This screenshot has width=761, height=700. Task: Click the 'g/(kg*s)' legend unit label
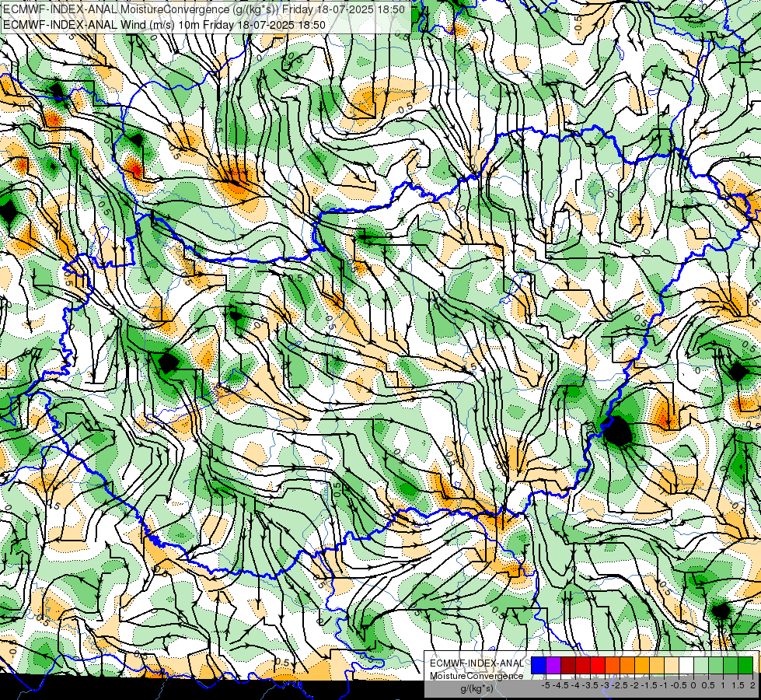click(476, 688)
